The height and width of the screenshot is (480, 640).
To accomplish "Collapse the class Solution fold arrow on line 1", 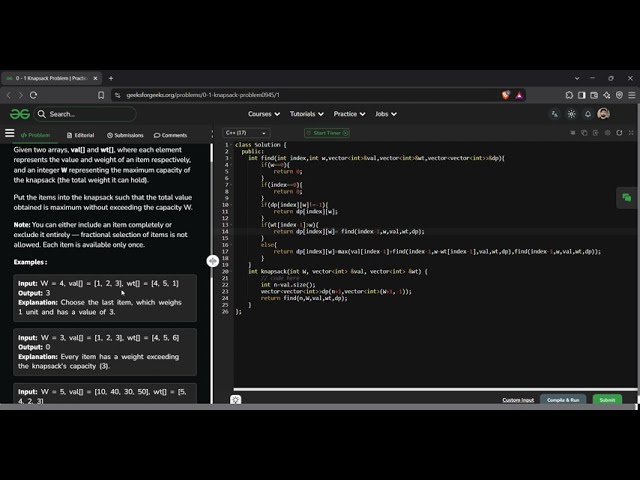I will coord(231,145).
